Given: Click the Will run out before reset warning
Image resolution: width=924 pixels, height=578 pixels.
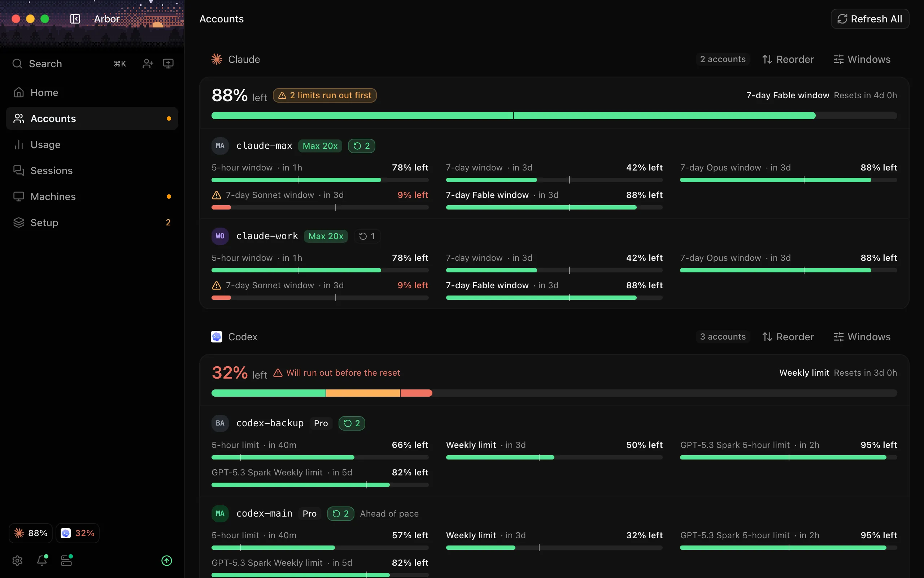Looking at the screenshot, I should [x=337, y=373].
